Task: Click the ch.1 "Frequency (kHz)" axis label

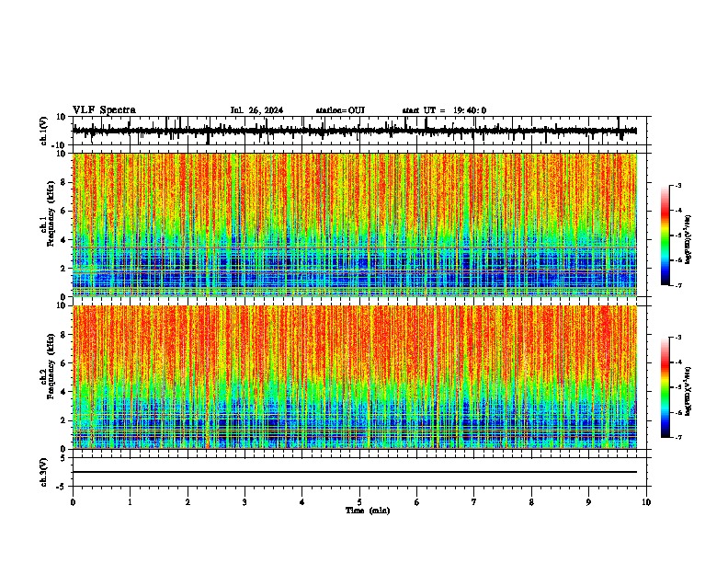Action: pos(51,213)
